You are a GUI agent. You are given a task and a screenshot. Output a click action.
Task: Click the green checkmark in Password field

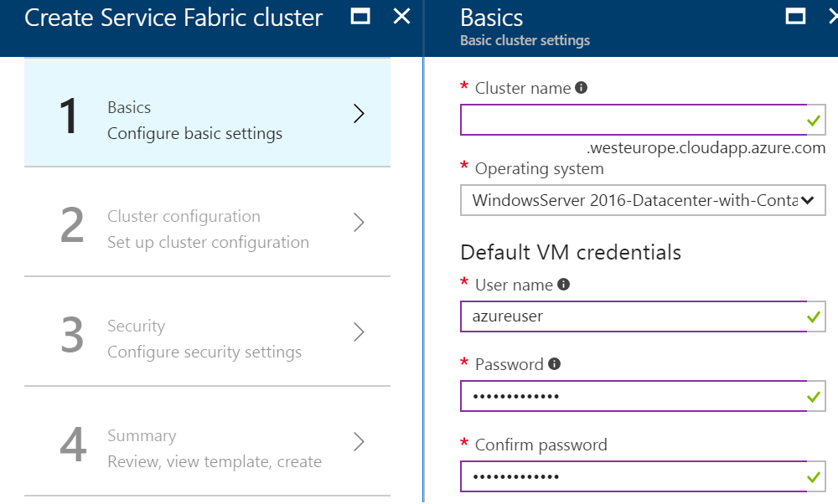(x=814, y=397)
